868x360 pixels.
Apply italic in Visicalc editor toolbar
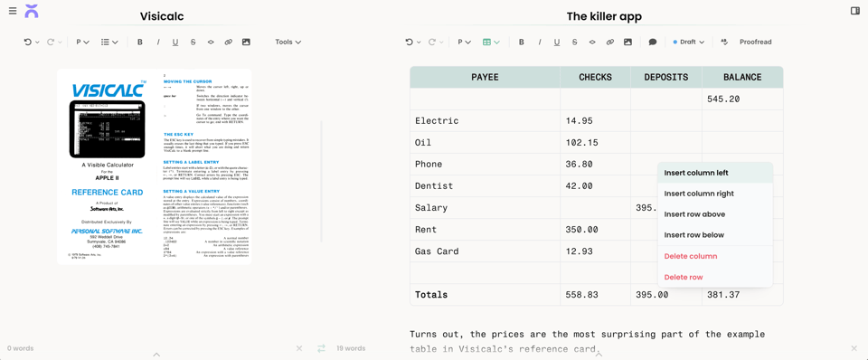[x=157, y=43]
